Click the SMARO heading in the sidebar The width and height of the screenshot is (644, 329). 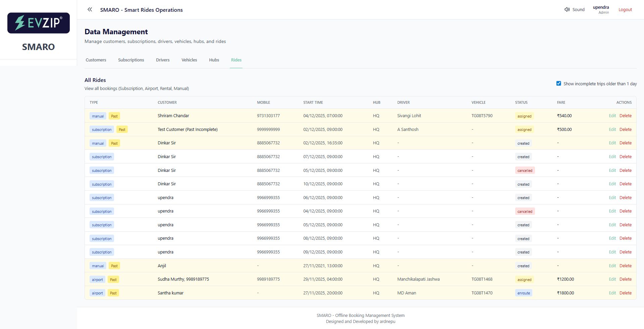38,47
